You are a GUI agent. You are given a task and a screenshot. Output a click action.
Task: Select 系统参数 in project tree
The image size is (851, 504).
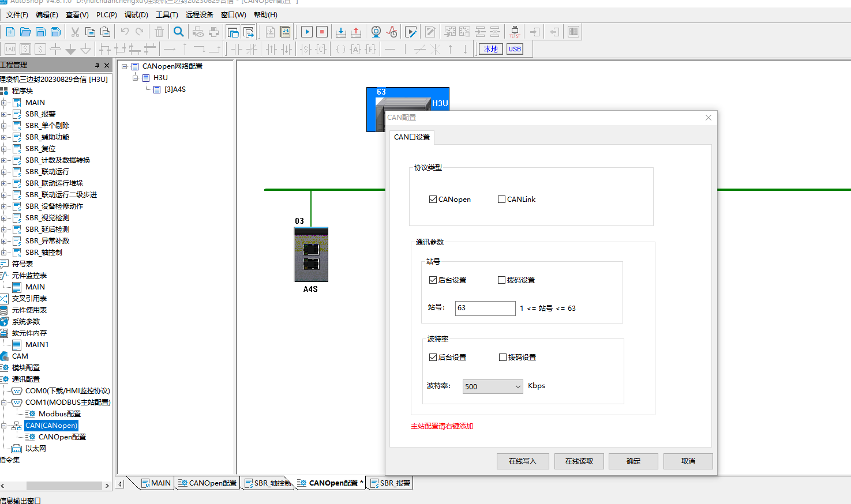point(26,322)
